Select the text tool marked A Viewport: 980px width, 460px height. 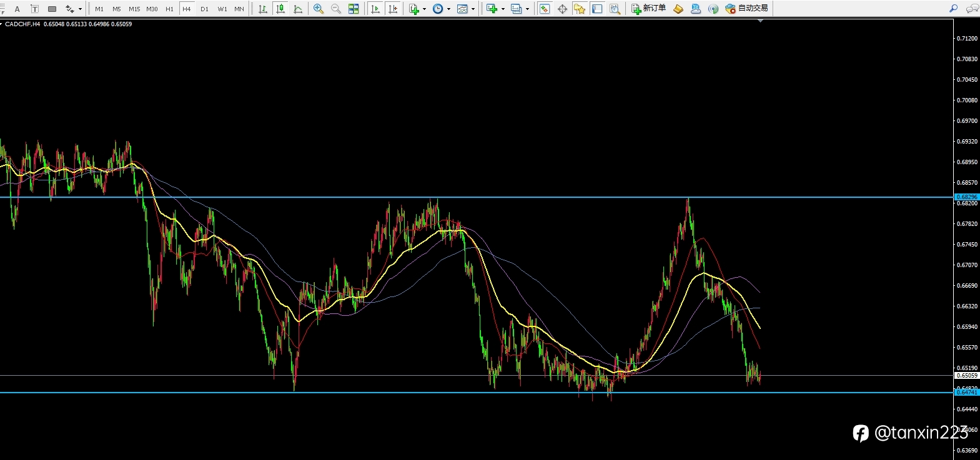click(17, 9)
